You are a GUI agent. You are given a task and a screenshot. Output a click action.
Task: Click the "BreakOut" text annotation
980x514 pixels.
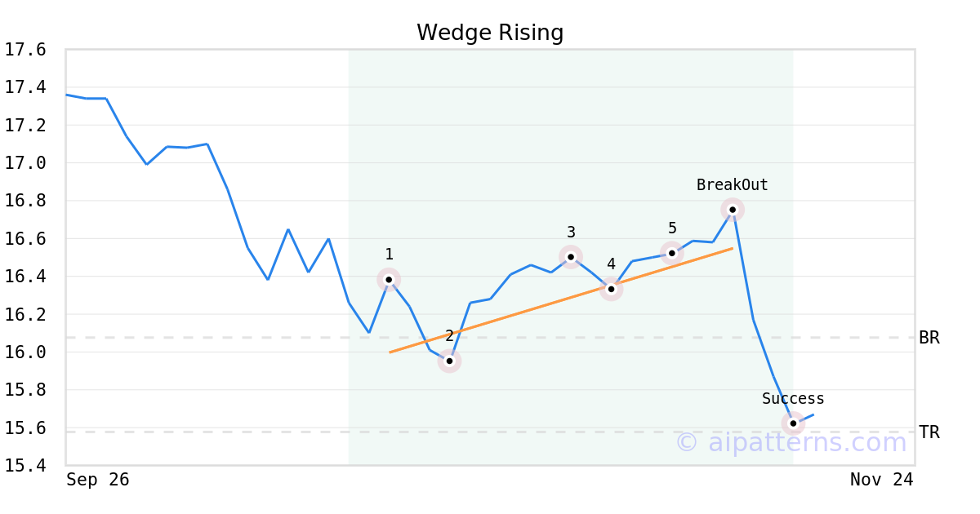click(x=733, y=185)
